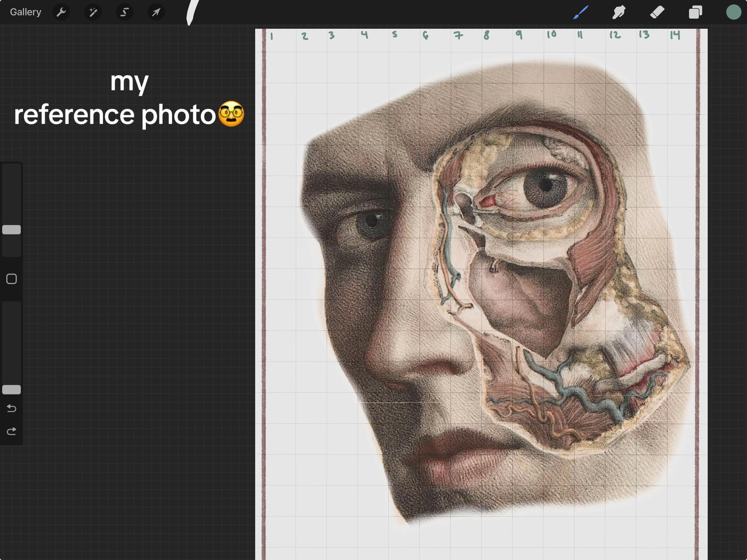Click the handwritten grid number 13
Screen dimensions: 747x560
(644, 35)
